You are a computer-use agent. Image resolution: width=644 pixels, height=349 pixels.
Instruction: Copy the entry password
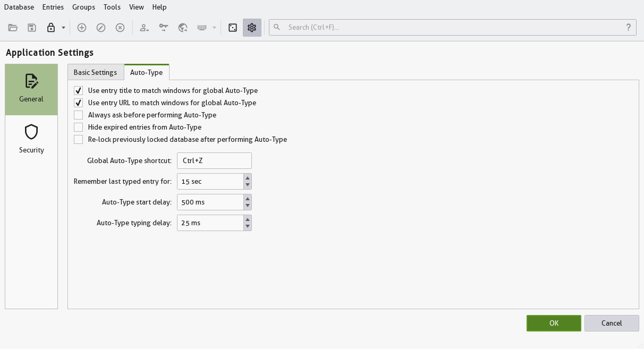pos(163,27)
